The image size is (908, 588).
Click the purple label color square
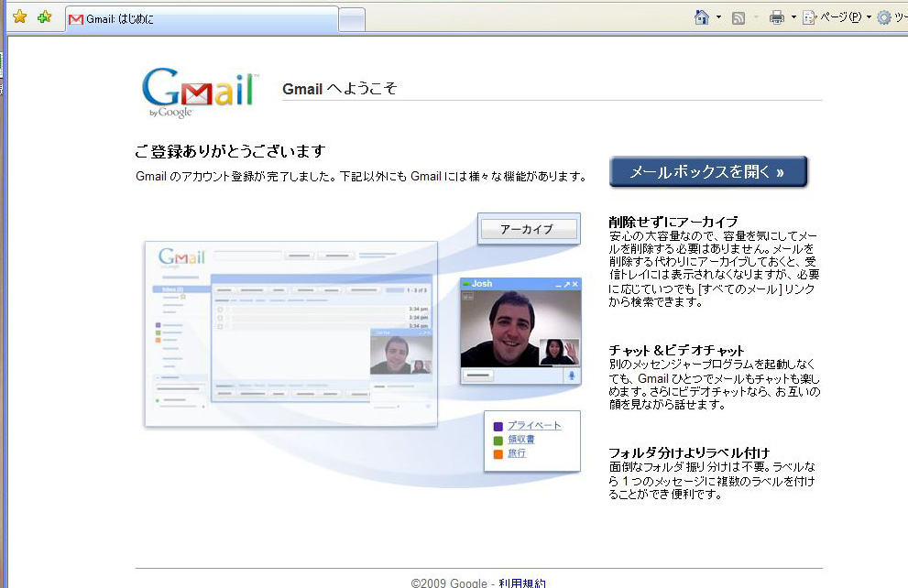[x=498, y=427]
